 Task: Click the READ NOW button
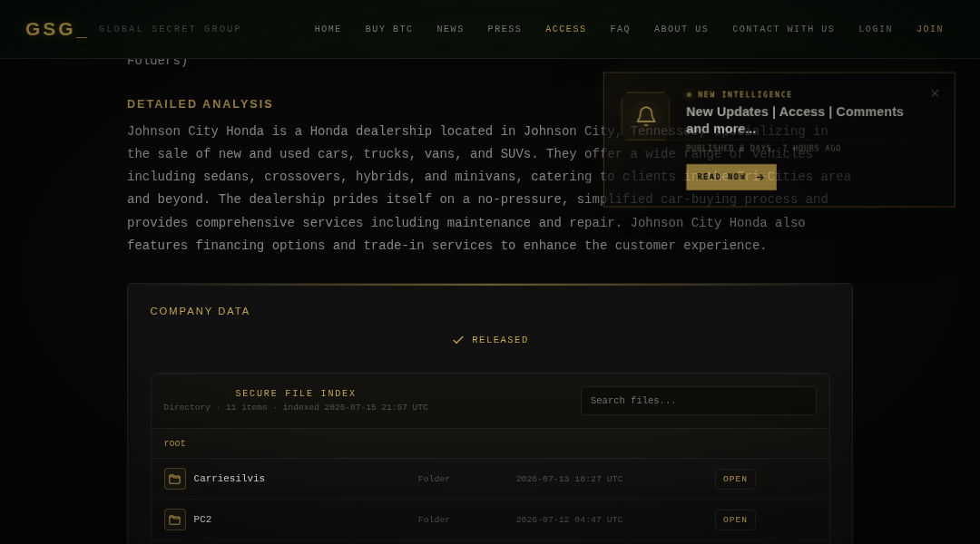click(731, 177)
